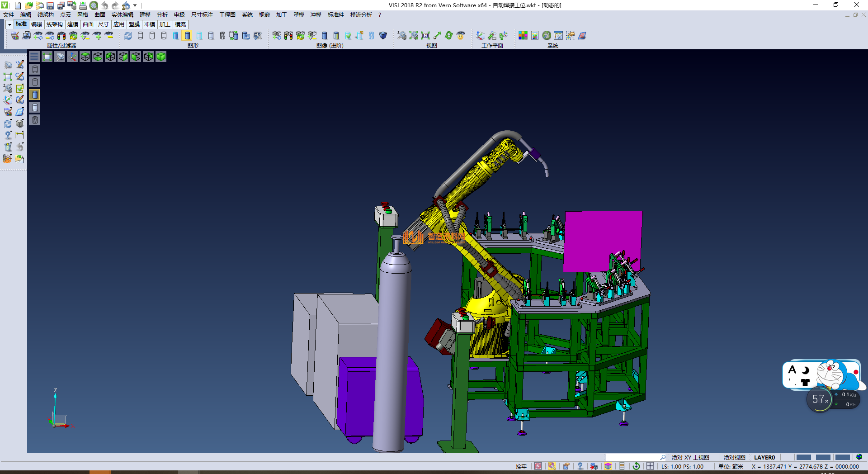Open the color palette grid icon
868x474 pixels.
pyautogui.click(x=523, y=36)
